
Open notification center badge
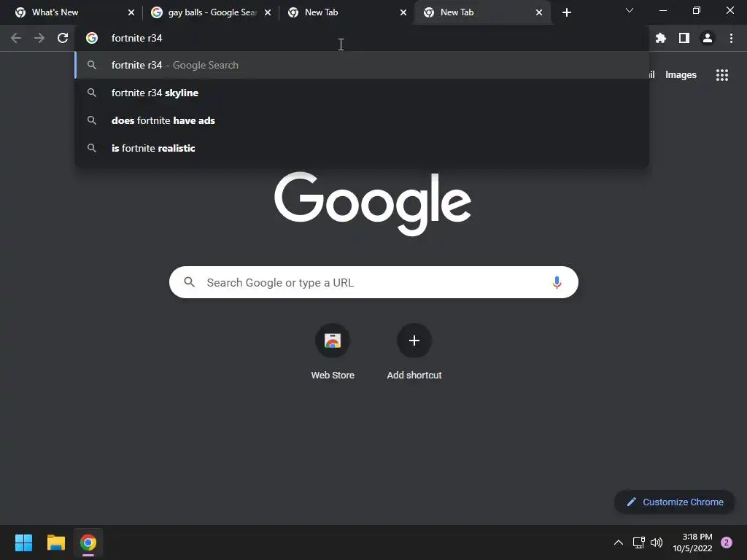pos(727,542)
